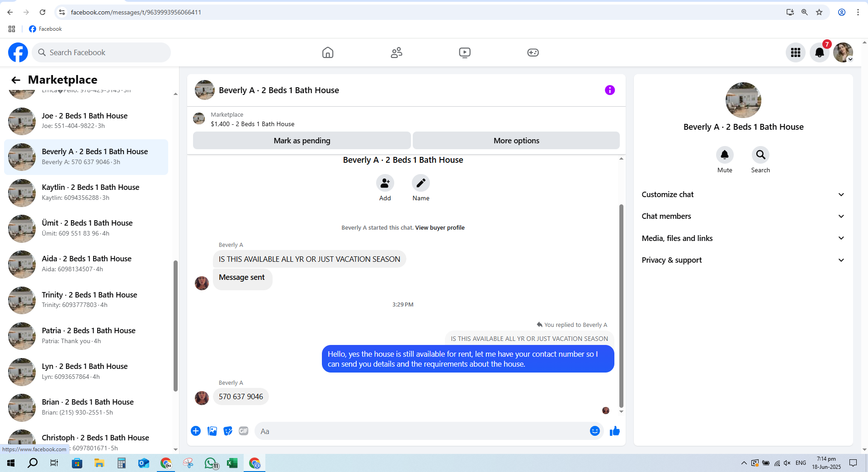
Task: Click the Aa message input field
Action: pyautogui.click(x=423, y=431)
